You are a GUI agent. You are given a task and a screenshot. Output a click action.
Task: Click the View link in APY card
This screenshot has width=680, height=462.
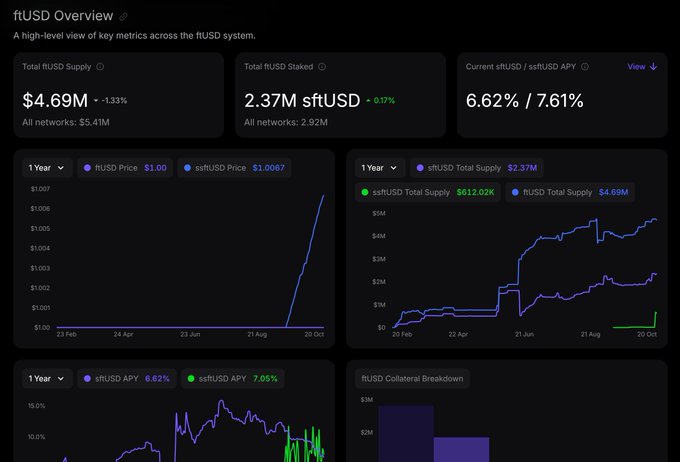coord(636,66)
